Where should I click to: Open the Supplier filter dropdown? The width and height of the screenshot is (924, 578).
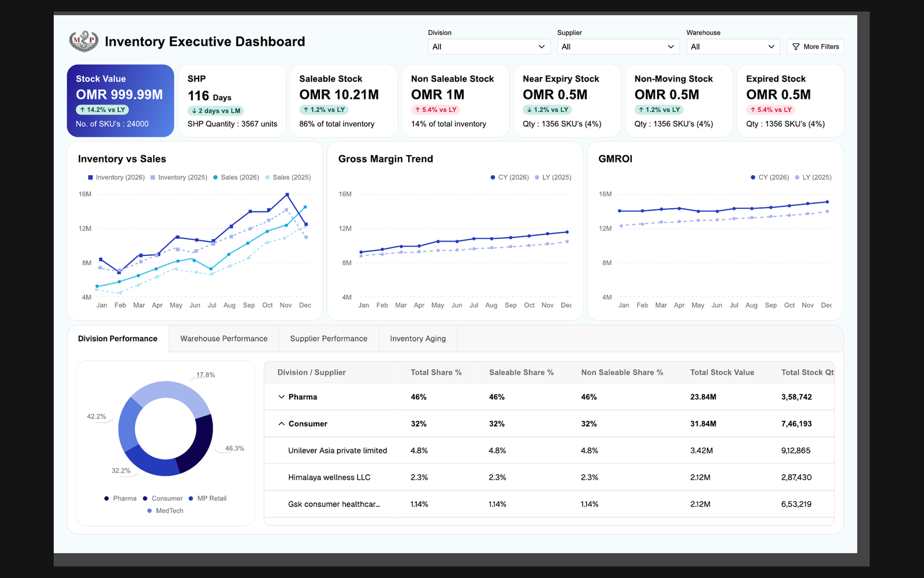point(618,47)
